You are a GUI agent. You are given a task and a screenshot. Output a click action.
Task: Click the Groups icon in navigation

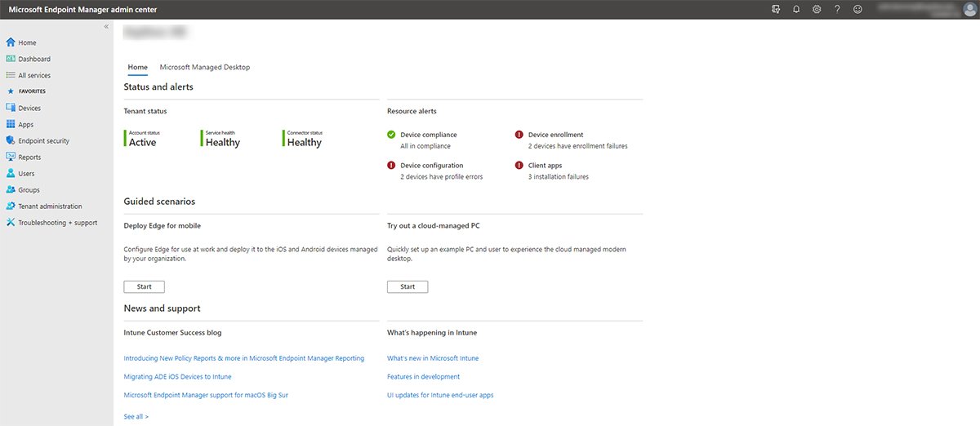pos(11,189)
